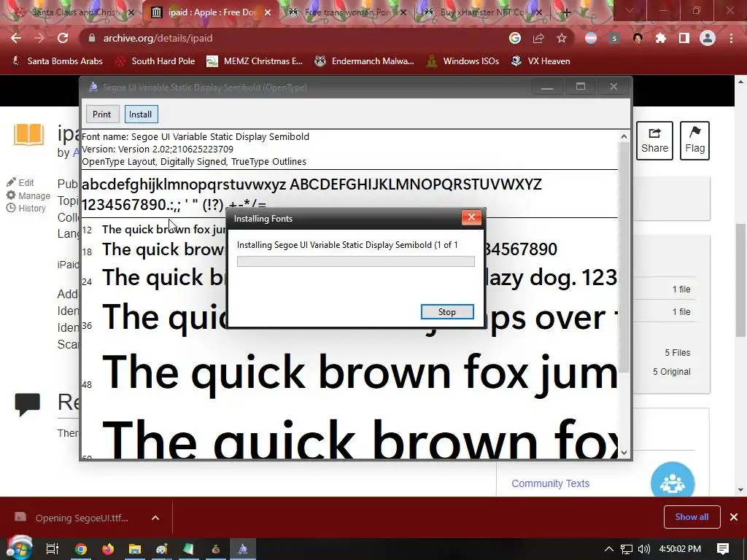The height and width of the screenshot is (560, 747).
Task: Open the Community Texts link
Action: click(550, 483)
